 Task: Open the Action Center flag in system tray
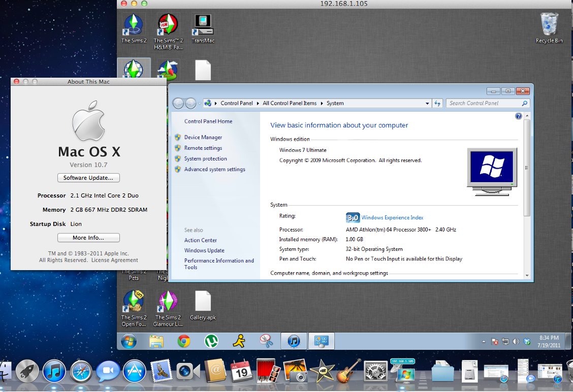tap(495, 342)
